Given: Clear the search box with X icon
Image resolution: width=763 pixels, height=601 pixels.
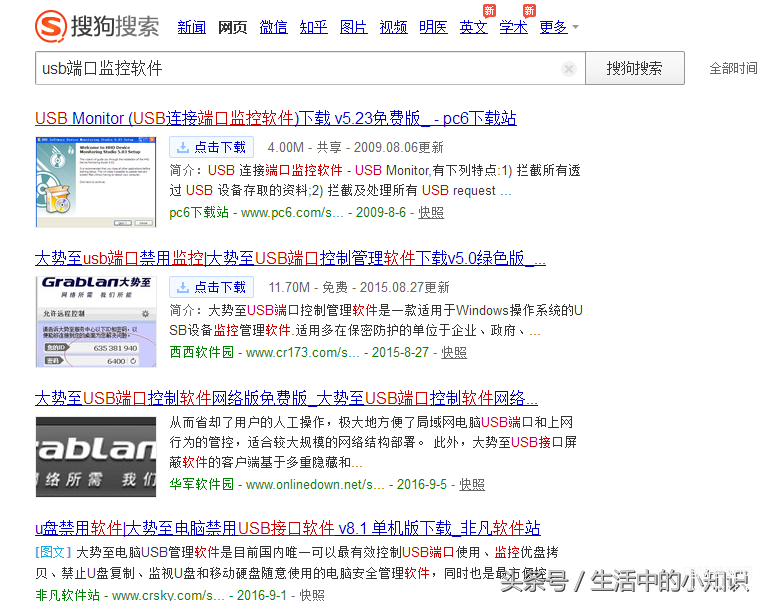Looking at the screenshot, I should pos(568,69).
